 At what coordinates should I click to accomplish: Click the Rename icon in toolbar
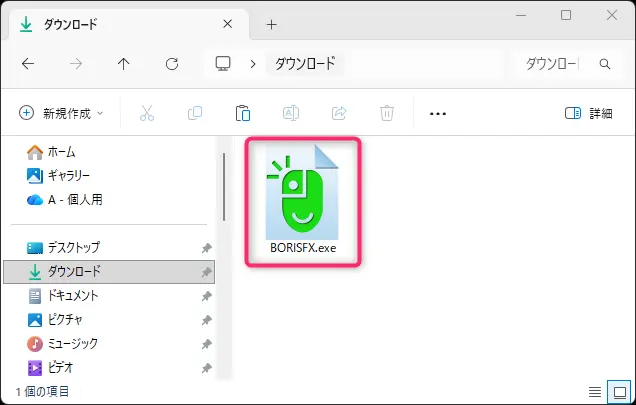pyautogui.click(x=291, y=113)
